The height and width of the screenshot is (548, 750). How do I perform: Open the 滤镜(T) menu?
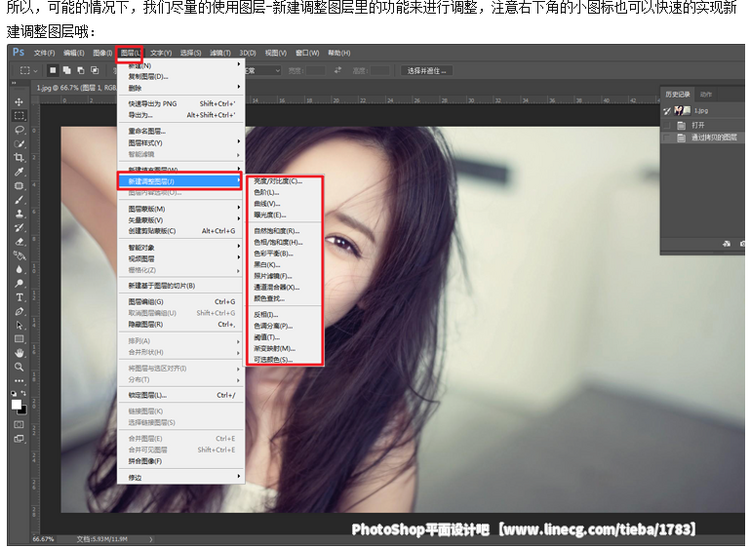[220, 53]
